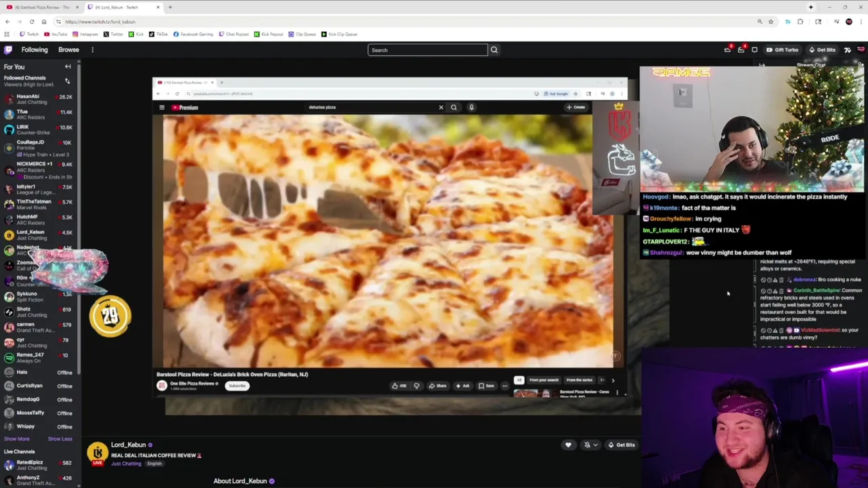This screenshot has height=488, width=868.
Task: Click the zoom magnifier icon in address bar
Action: [x=759, y=22]
